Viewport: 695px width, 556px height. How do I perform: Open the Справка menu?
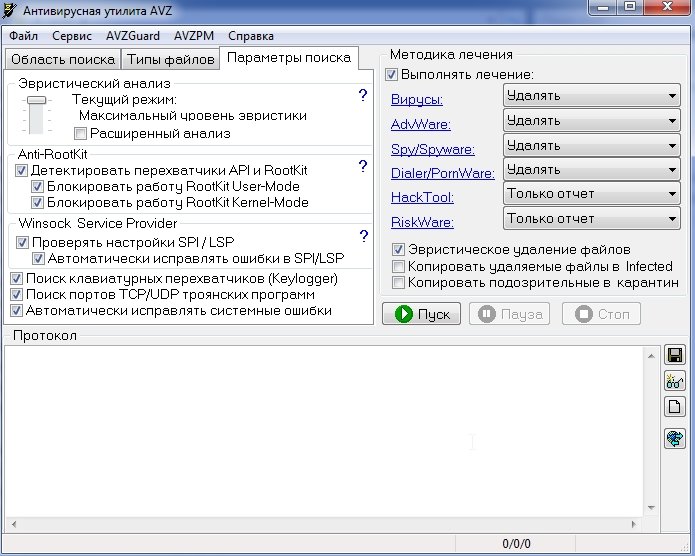pyautogui.click(x=250, y=35)
